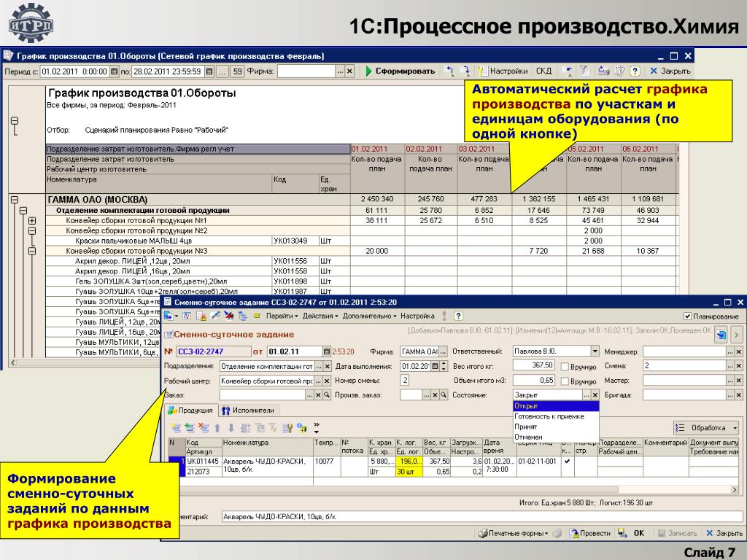
Task: Open Смена selection ellipsis button
Action: coord(729,366)
